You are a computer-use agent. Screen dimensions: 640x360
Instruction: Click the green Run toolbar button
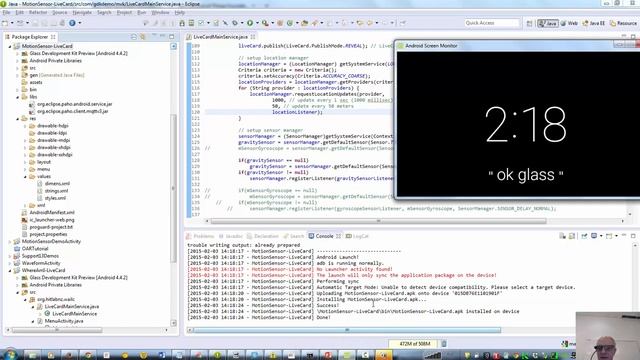pos(250,23)
